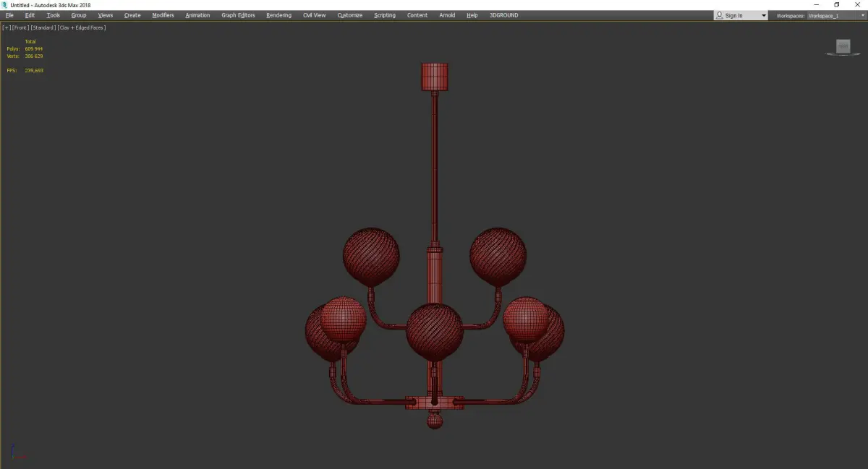This screenshot has width=868, height=469.
Task: Select the small ball finial at the chandelier bottom
Action: click(x=434, y=421)
